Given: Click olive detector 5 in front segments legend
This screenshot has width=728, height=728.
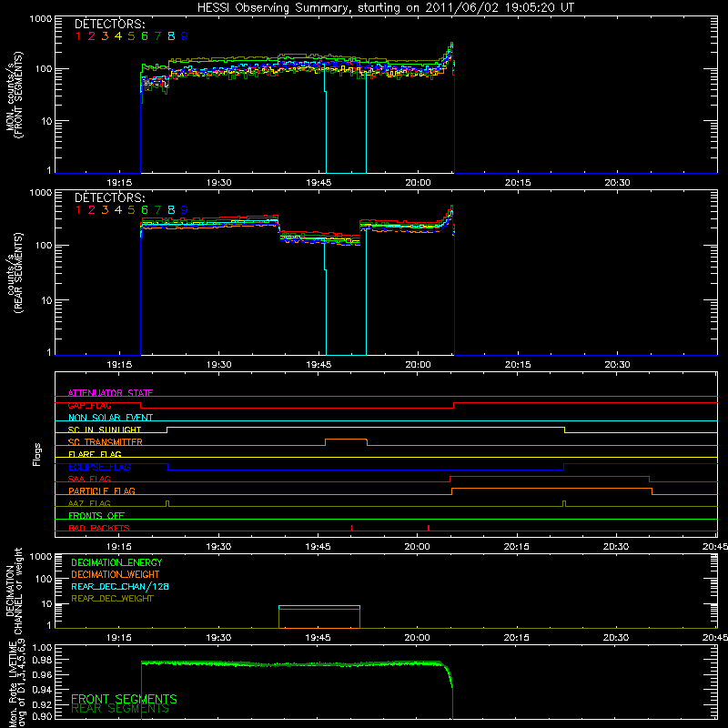Looking at the screenshot, I should [x=131, y=36].
